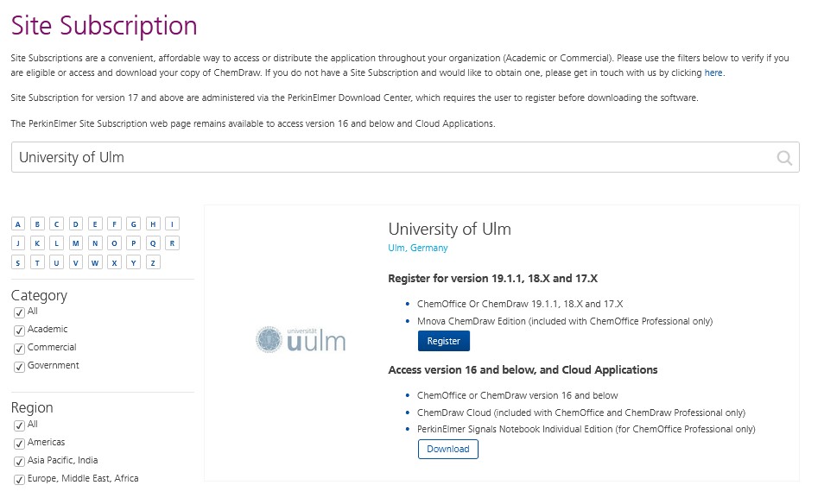Uncheck the Academic category checkbox
This screenshot has width=824, height=504.
pos(20,331)
